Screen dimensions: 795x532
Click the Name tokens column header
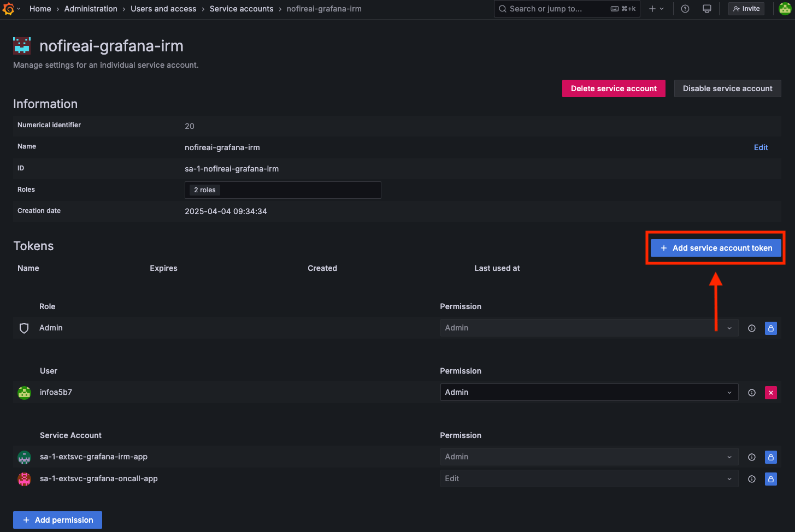[x=28, y=268]
